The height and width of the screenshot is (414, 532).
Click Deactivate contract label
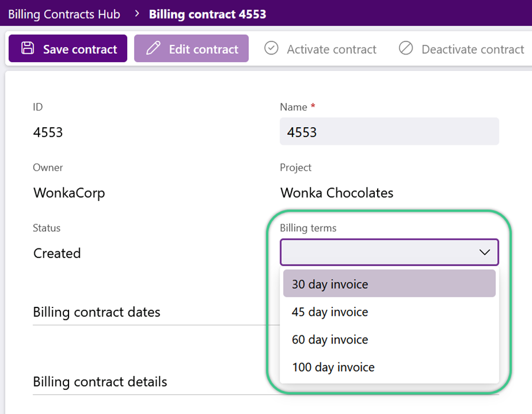tap(473, 50)
